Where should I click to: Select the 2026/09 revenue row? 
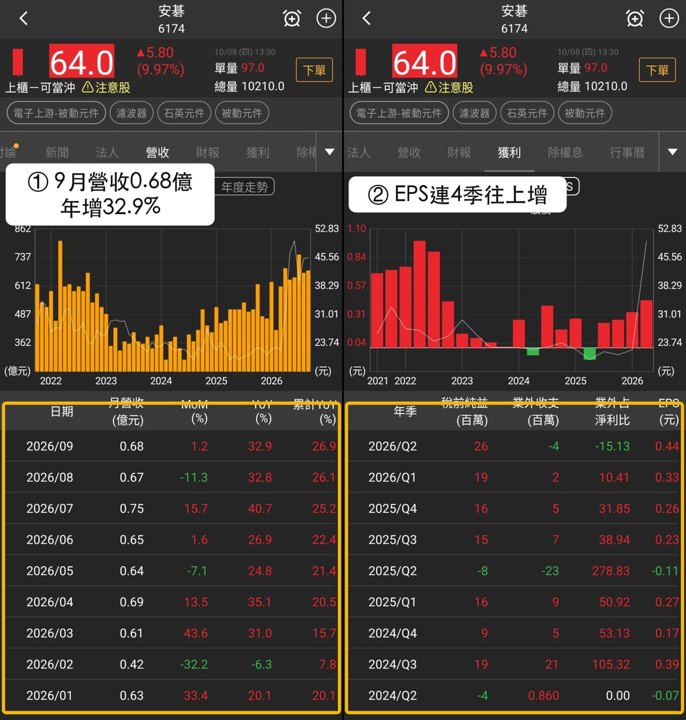[x=171, y=446]
